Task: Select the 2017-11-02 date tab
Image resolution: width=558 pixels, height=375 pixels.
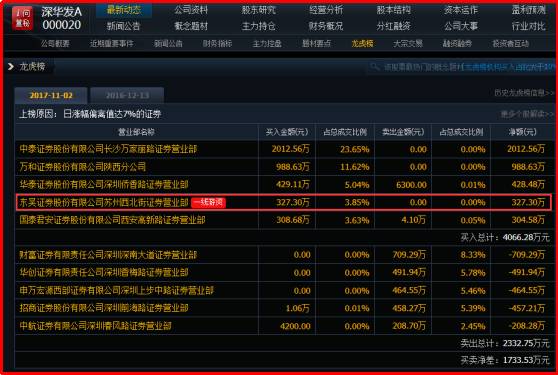Action: (51, 95)
